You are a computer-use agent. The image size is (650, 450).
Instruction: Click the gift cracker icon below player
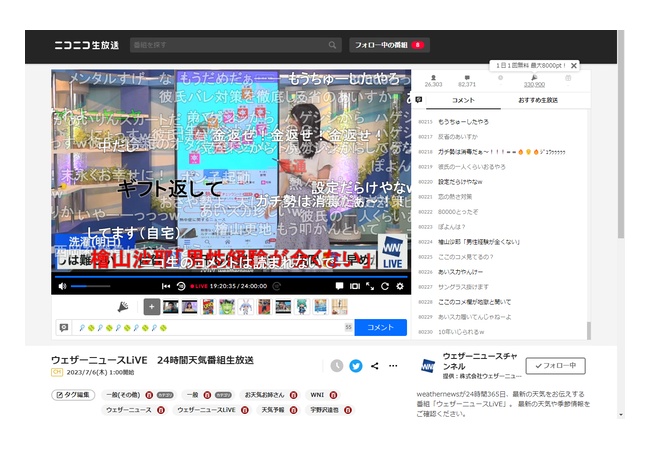[x=123, y=307]
